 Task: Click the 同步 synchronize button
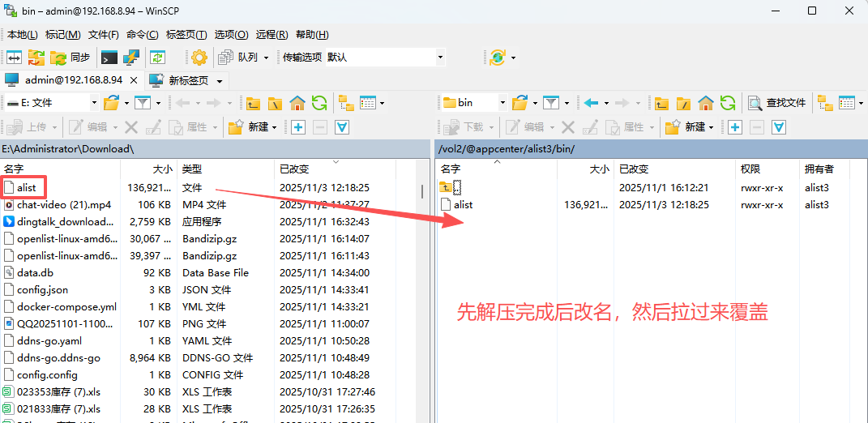pos(71,57)
